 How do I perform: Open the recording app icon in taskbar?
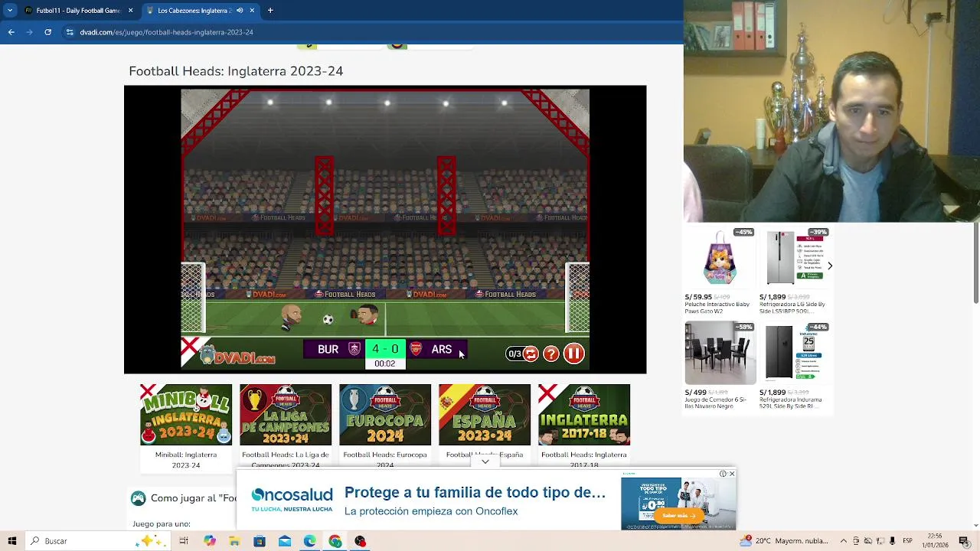click(x=361, y=541)
